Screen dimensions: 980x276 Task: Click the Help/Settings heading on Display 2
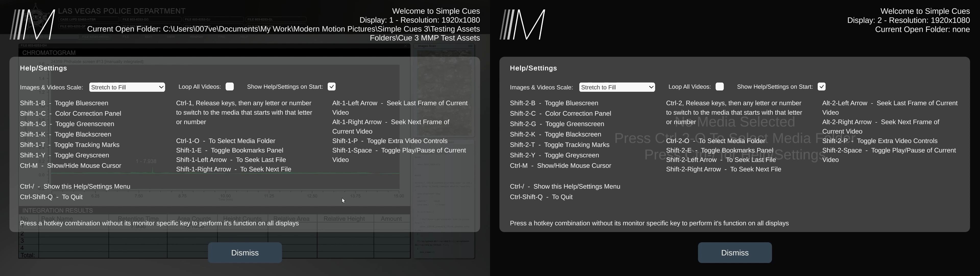coord(533,68)
